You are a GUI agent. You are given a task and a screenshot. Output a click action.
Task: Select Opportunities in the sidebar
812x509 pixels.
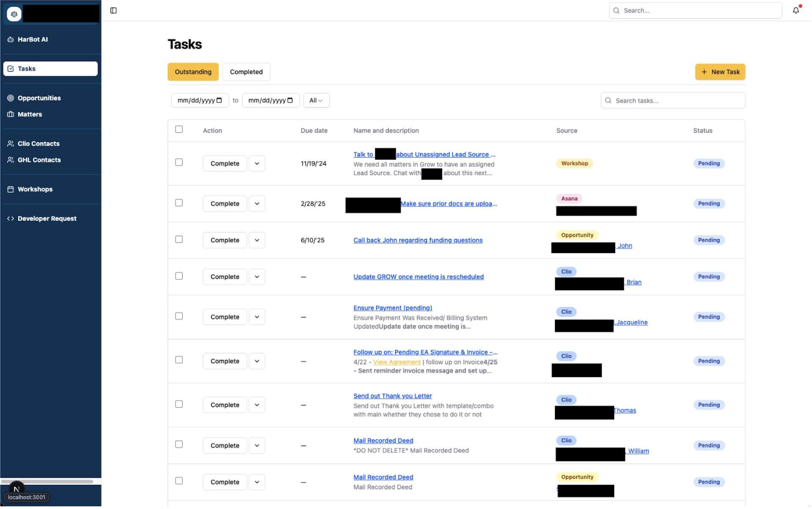coord(39,98)
